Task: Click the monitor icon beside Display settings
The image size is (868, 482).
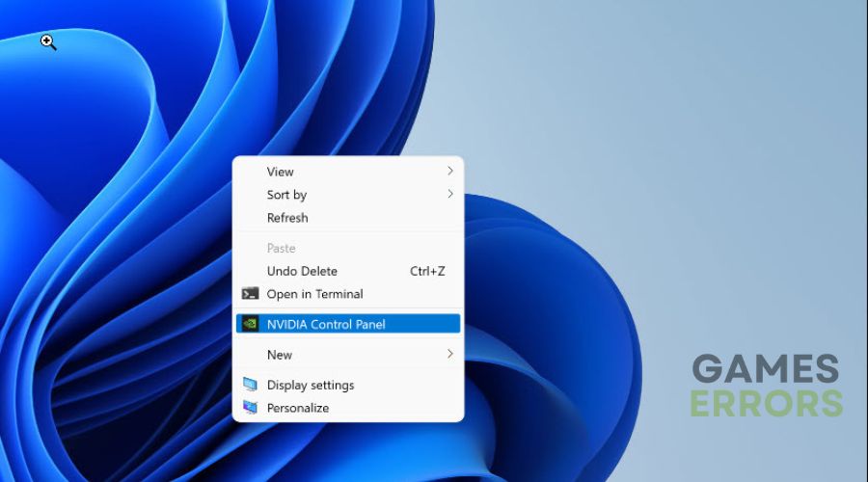Action: click(x=250, y=384)
